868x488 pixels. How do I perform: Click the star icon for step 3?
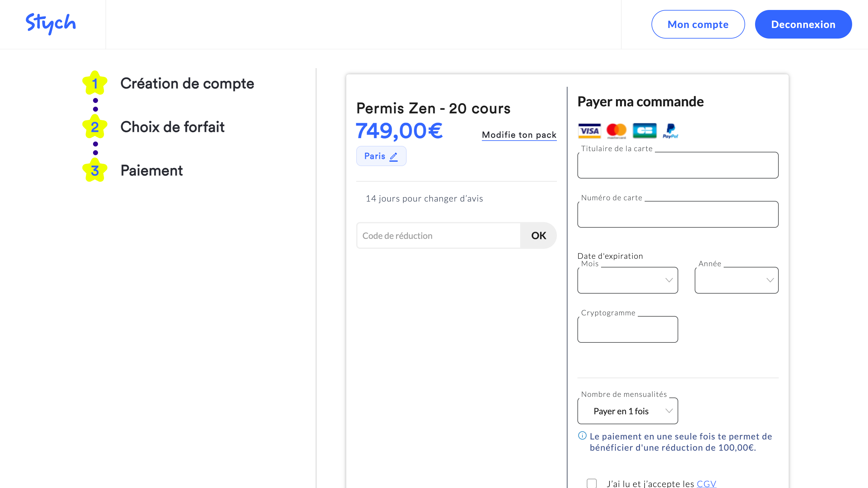click(x=95, y=171)
